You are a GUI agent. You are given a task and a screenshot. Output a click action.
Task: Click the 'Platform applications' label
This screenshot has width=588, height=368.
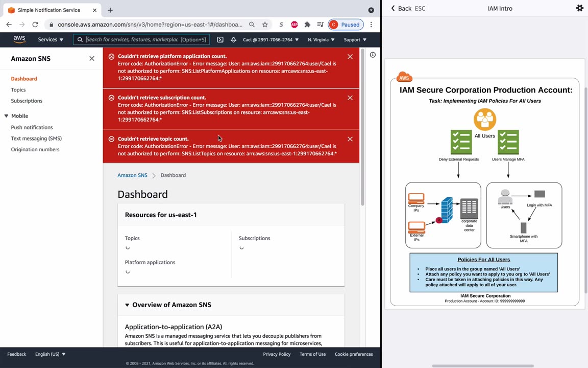(150, 262)
